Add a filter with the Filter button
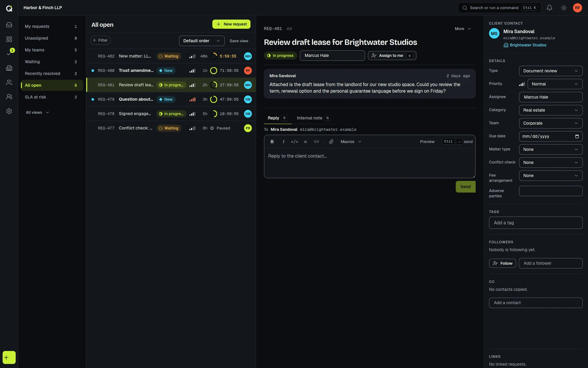The width and height of the screenshot is (588, 368). click(x=100, y=40)
